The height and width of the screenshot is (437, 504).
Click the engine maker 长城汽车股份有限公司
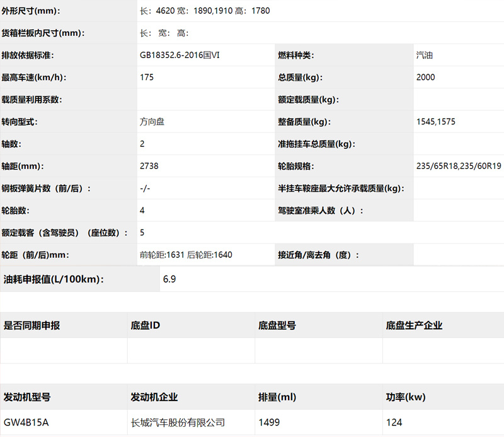pyautogui.click(x=178, y=422)
